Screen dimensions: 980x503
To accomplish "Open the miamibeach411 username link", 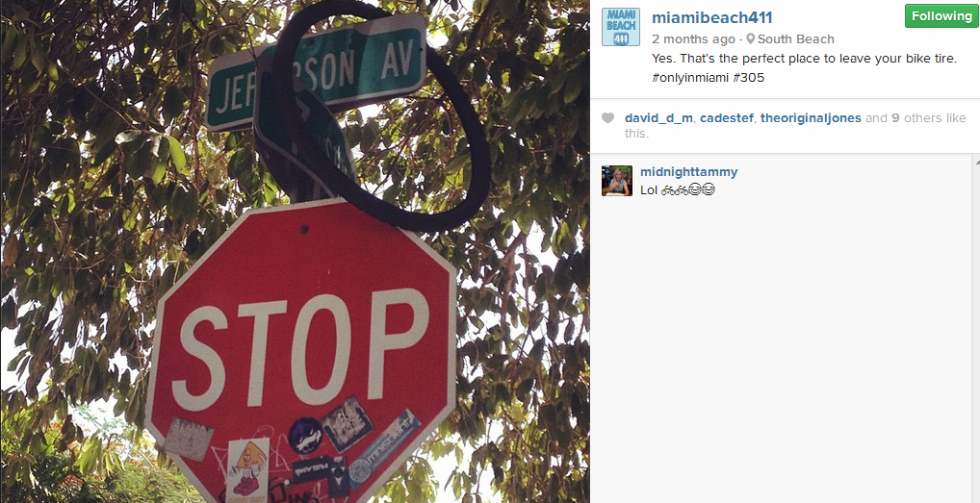I will coord(711,17).
